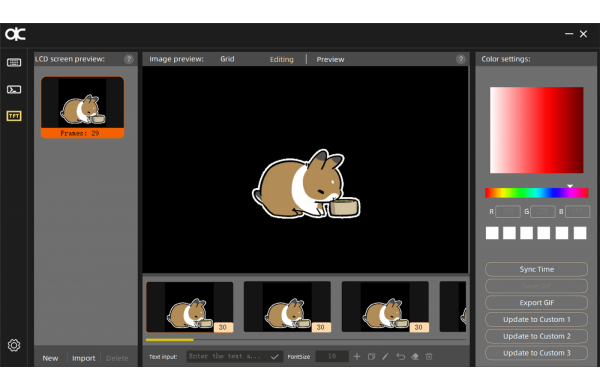Select the Frames: 29 animation thumbnail
The height and width of the screenshot is (390, 600).
83,107
